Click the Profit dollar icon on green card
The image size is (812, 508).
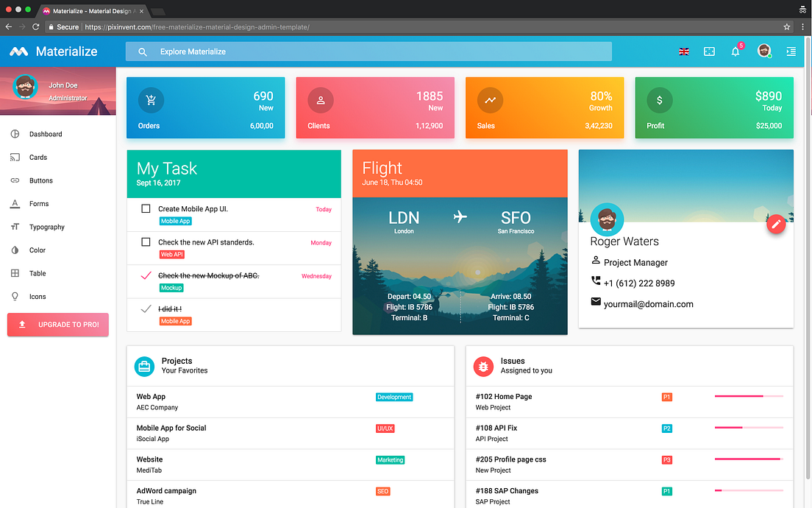[659, 99]
